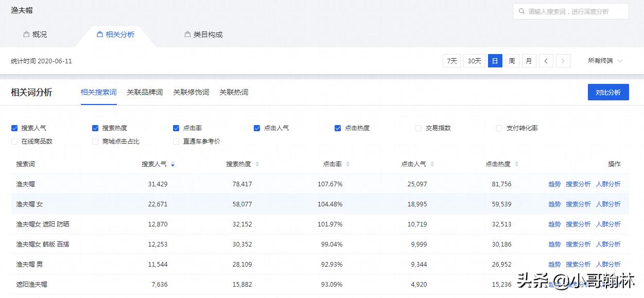Click the clipboard icon beside 概况
Image resolution: width=644 pixels, height=298 pixels.
click(x=27, y=34)
